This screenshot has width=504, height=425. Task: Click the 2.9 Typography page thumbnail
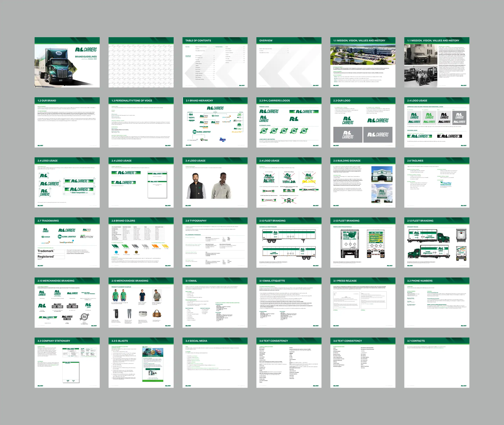[x=215, y=242]
